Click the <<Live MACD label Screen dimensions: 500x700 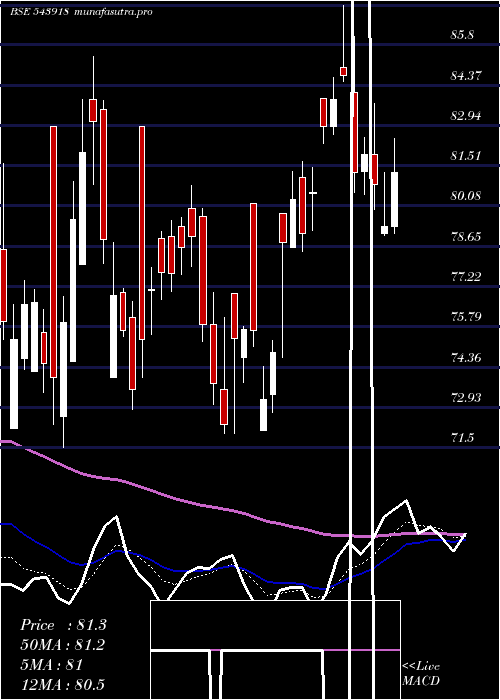(421, 673)
